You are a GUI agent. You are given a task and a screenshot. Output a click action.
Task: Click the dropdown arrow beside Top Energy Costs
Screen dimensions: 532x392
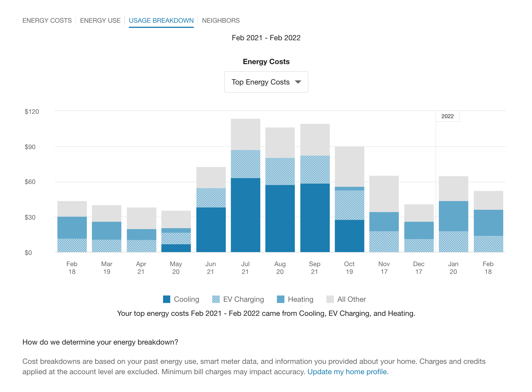click(x=298, y=82)
